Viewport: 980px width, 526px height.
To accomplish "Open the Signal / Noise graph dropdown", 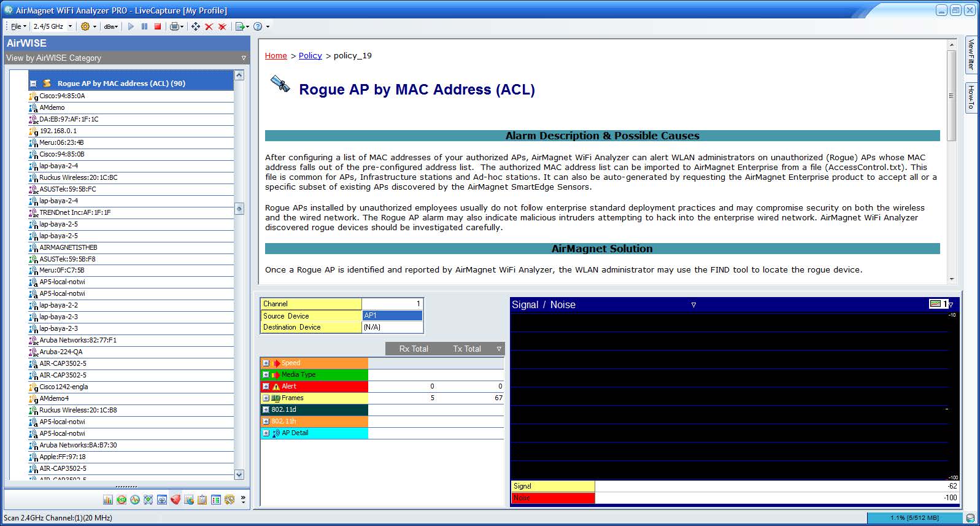I will 693,305.
